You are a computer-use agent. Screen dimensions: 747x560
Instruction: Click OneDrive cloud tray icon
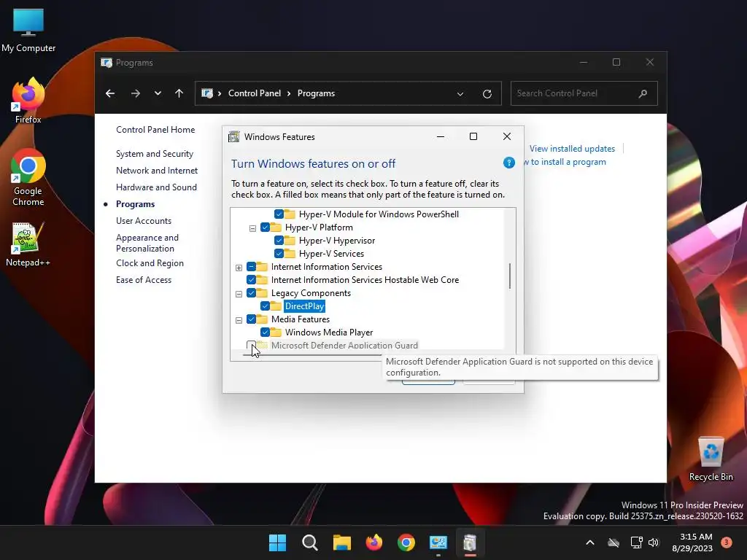[x=614, y=542]
